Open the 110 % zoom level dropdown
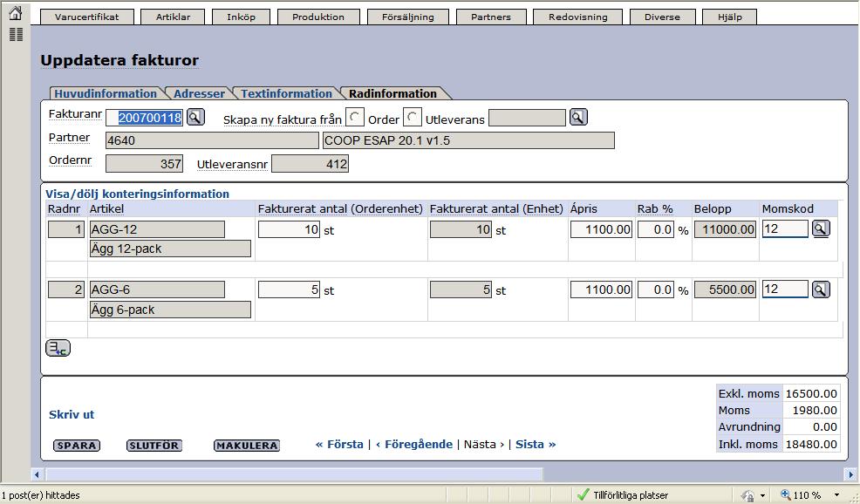 coord(836,495)
